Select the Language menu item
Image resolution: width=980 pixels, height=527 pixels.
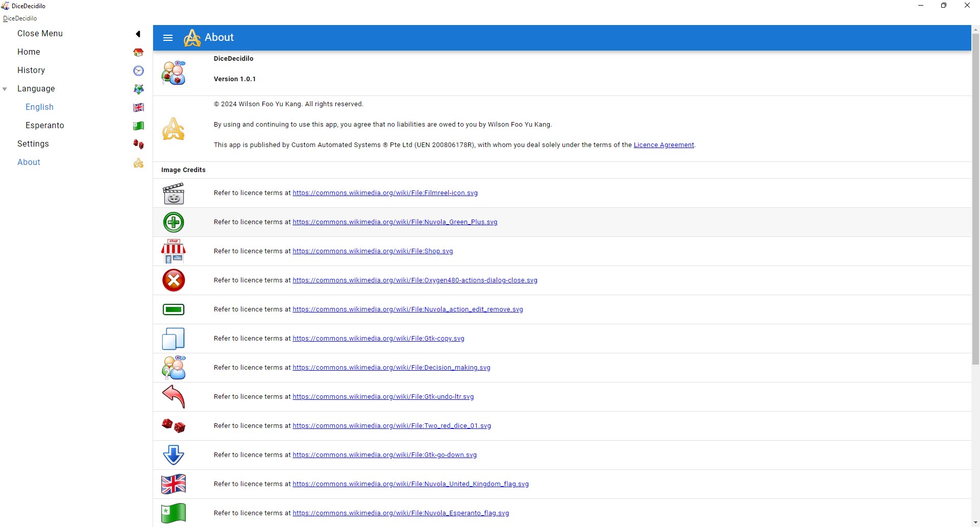pos(36,89)
